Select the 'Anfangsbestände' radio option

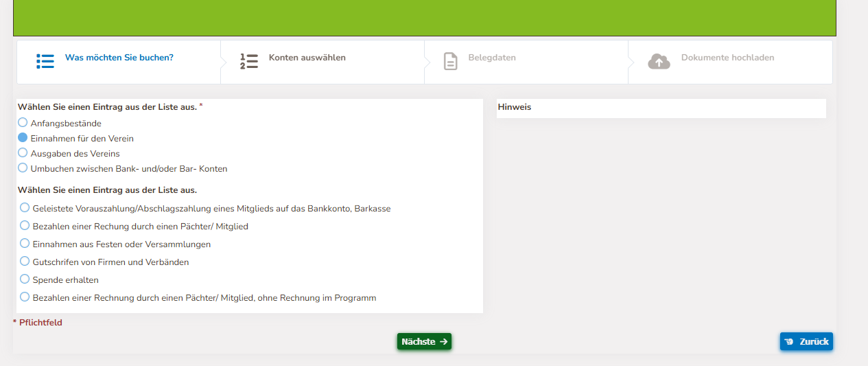pos(23,123)
